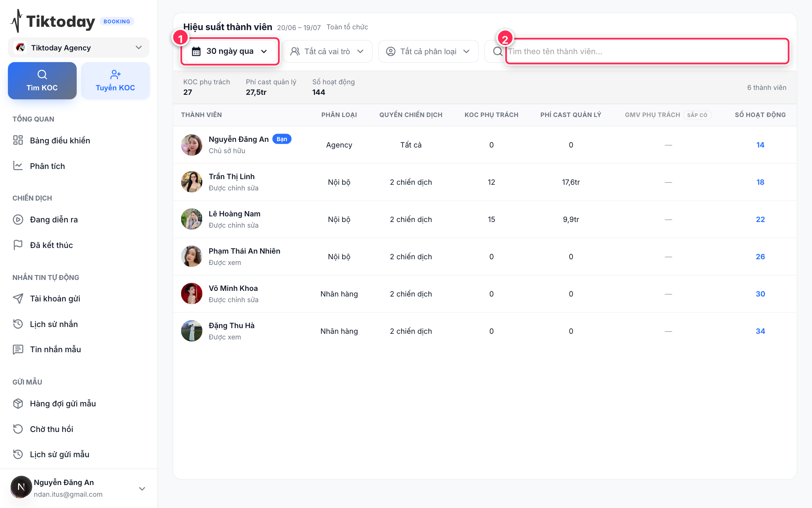
Task: Click the search magnifier icon beside member search
Action: [497, 52]
